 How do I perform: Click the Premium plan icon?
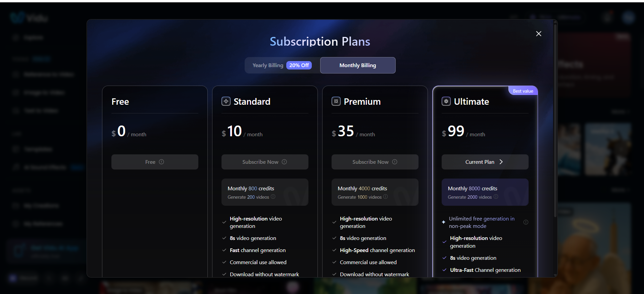tap(336, 101)
